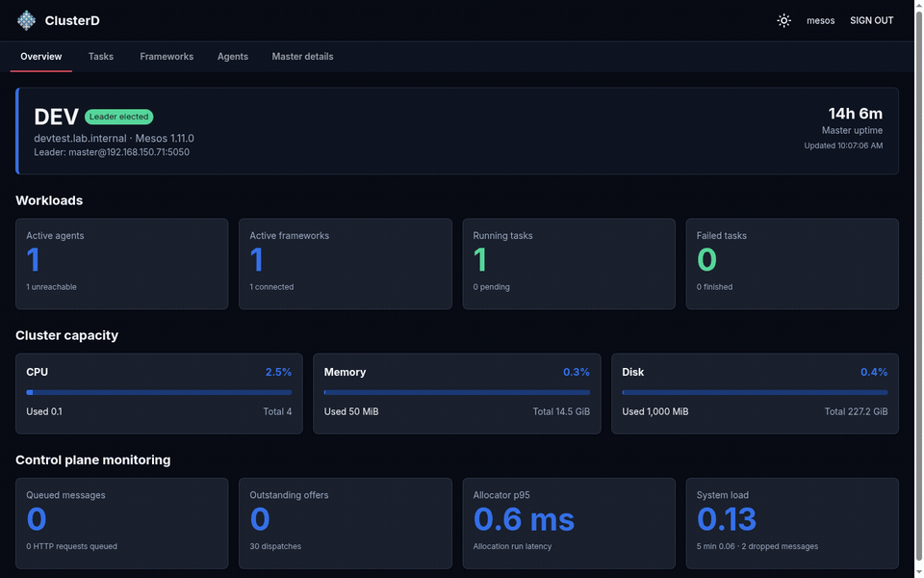Click the Updated 10:07:06 AM timestamp
924x578 pixels.
coord(843,145)
